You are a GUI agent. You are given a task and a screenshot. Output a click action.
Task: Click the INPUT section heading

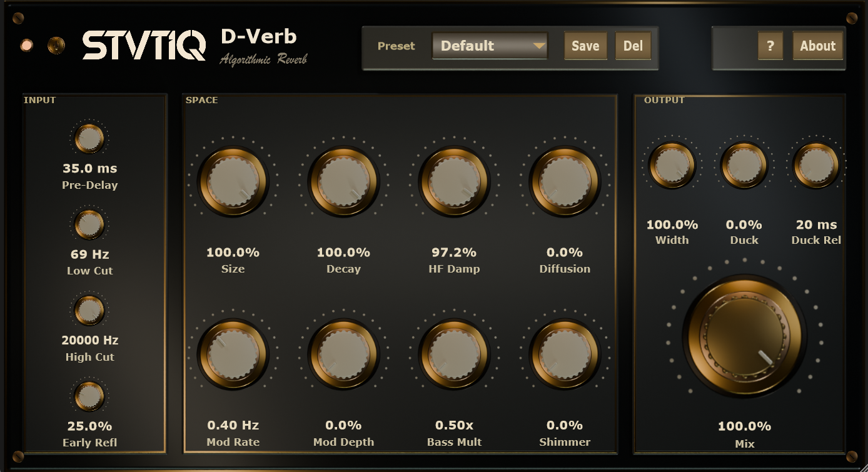(x=40, y=100)
